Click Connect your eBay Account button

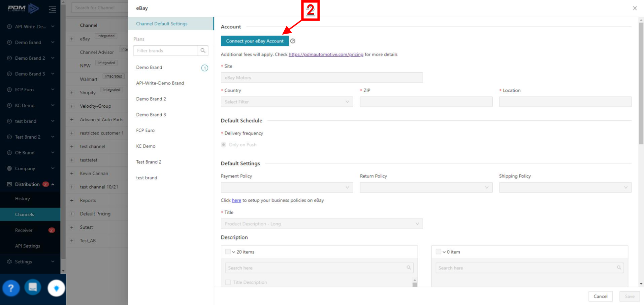pos(255,41)
